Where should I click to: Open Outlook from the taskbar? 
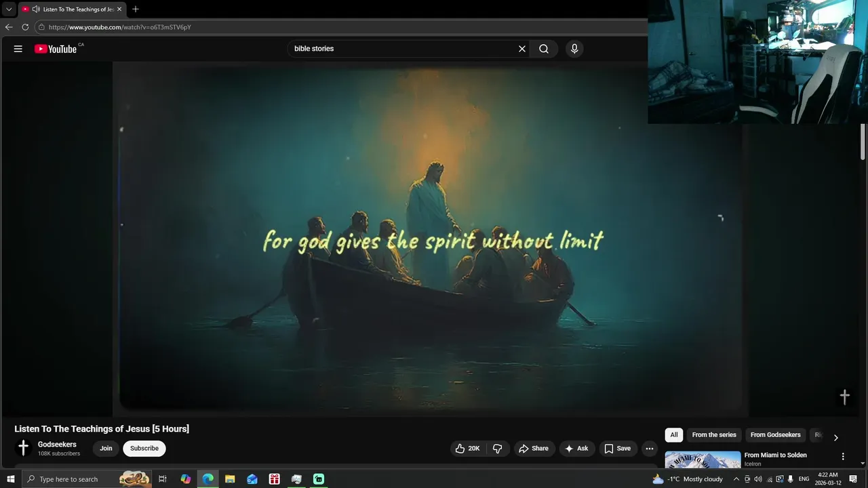click(x=252, y=479)
